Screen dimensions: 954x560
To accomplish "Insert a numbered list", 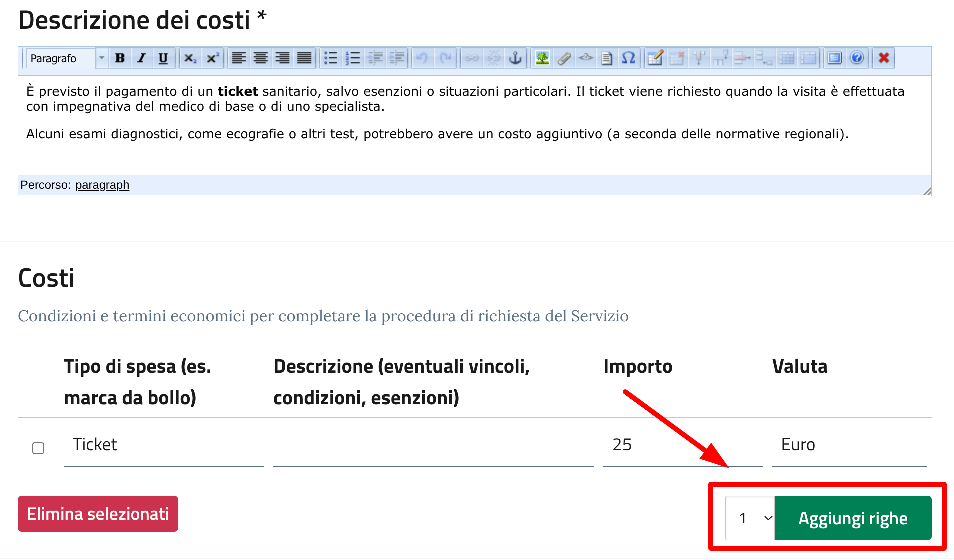I will [x=352, y=58].
